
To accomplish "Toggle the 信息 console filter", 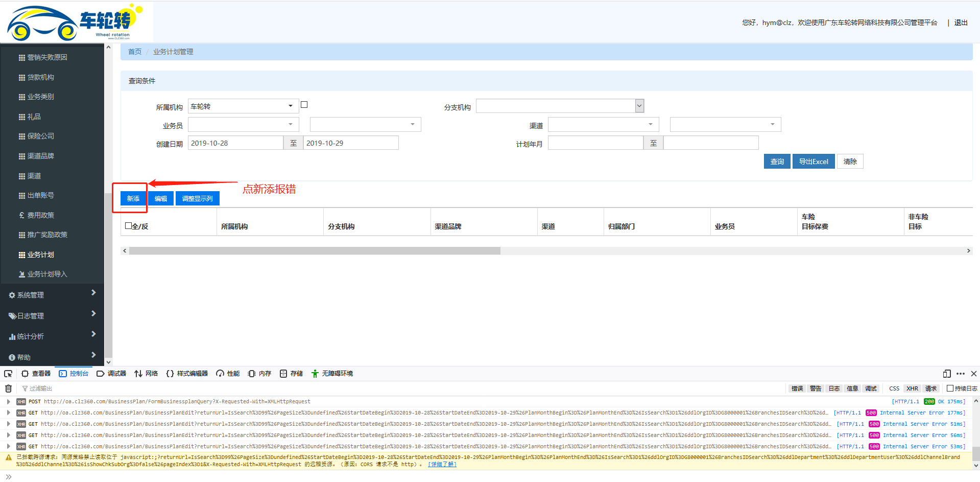I will tap(852, 388).
